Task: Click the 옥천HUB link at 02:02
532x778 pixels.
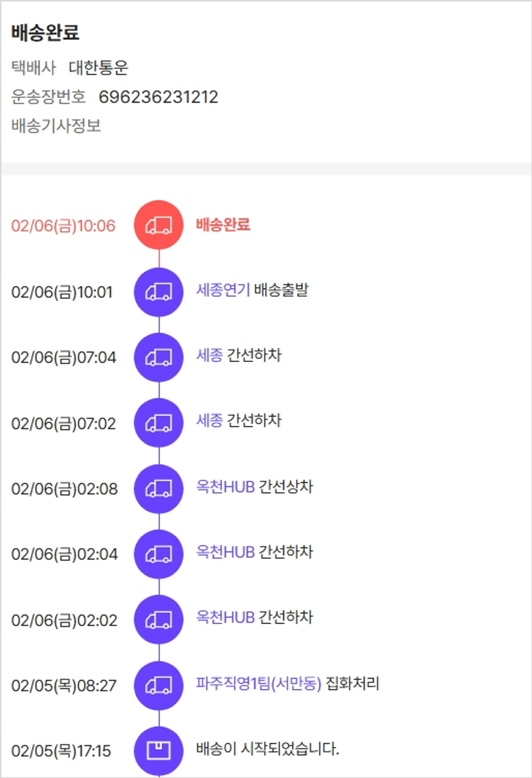Action: click(225, 618)
